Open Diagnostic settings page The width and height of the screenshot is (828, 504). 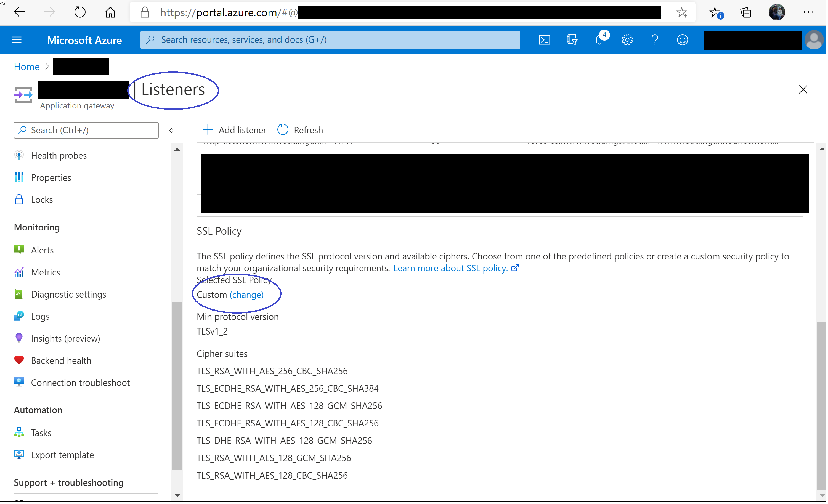68,295
